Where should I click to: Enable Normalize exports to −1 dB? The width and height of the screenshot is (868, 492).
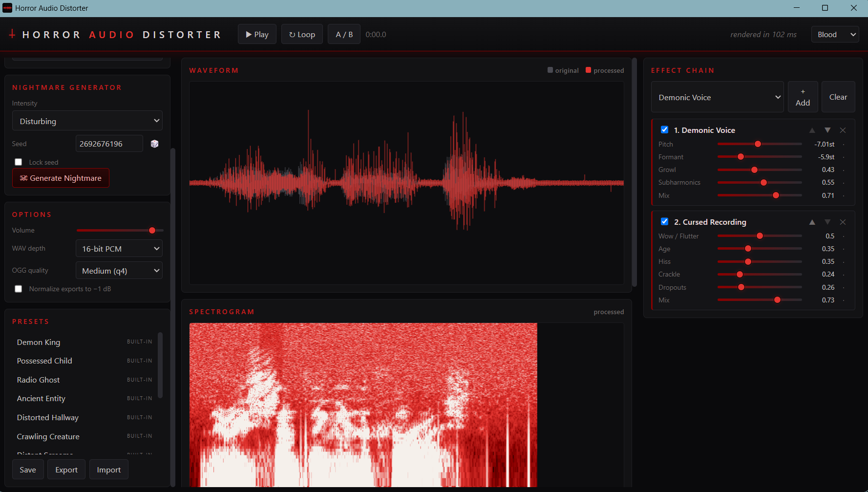[19, 289]
